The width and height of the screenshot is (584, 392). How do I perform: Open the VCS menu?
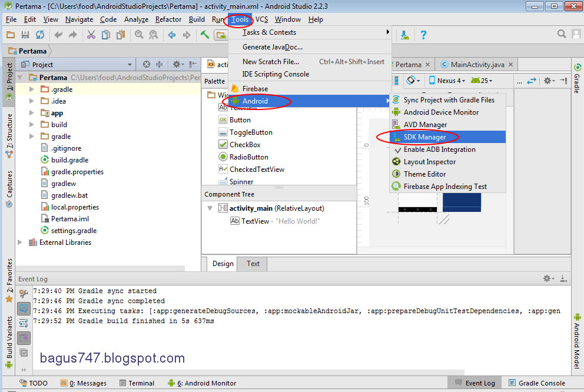point(261,19)
